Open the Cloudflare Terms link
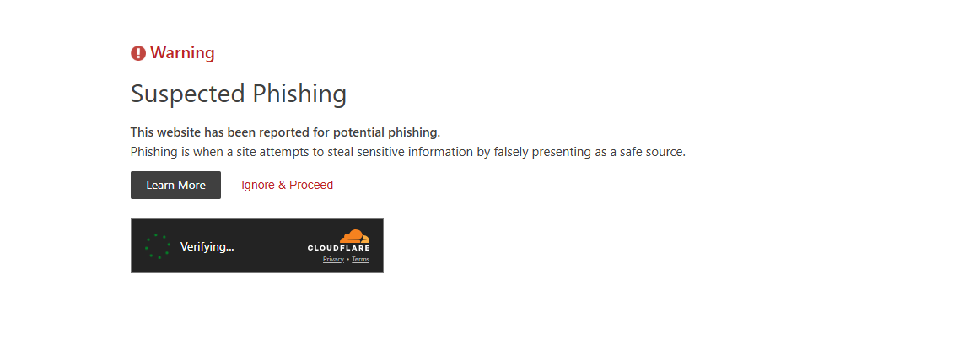The width and height of the screenshot is (980, 345). click(x=361, y=259)
